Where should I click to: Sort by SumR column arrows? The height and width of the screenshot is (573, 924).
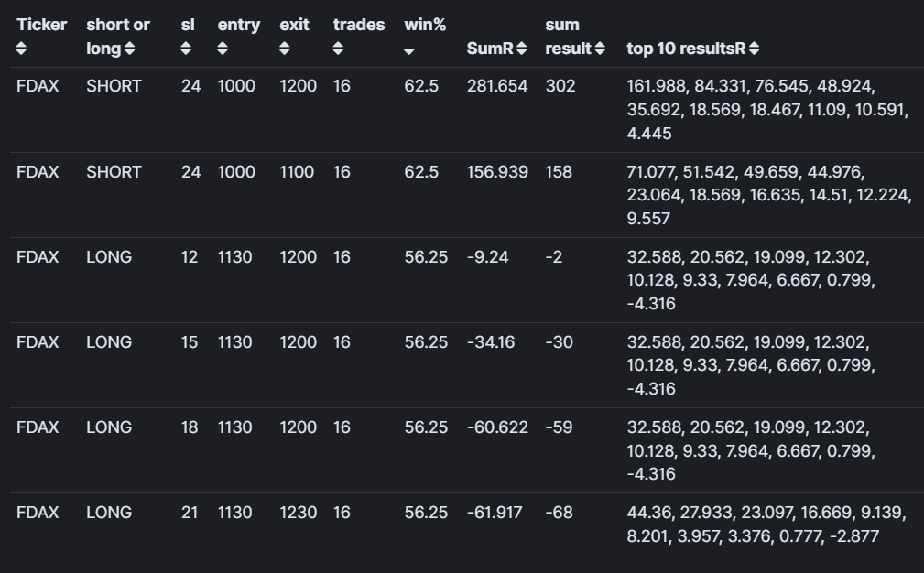521,49
